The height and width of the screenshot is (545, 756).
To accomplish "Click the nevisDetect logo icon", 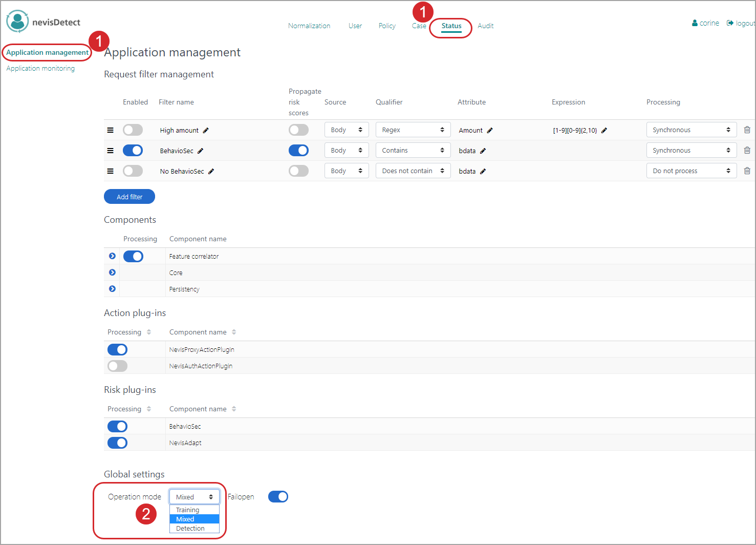I will pyautogui.click(x=17, y=22).
